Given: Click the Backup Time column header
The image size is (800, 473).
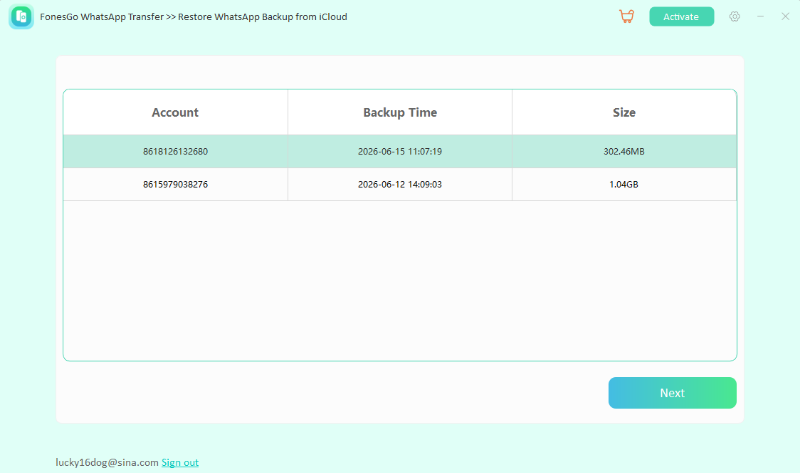Looking at the screenshot, I should point(400,112).
